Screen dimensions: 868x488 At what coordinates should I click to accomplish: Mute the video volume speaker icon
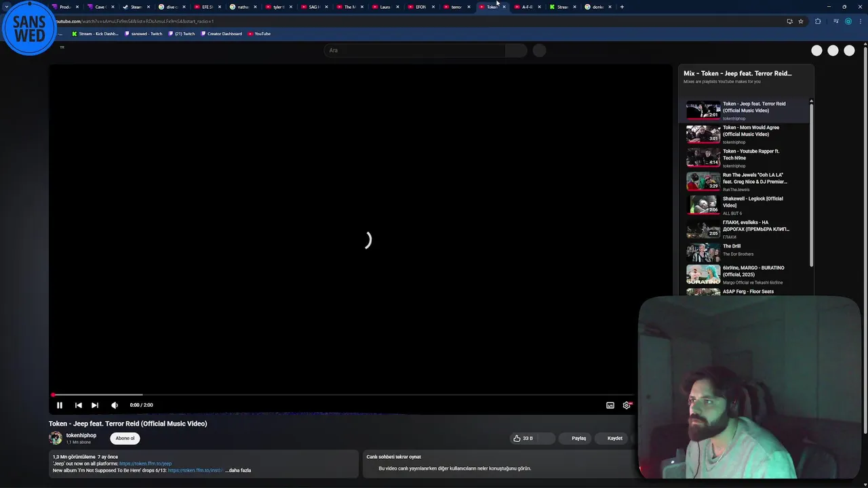click(115, 405)
